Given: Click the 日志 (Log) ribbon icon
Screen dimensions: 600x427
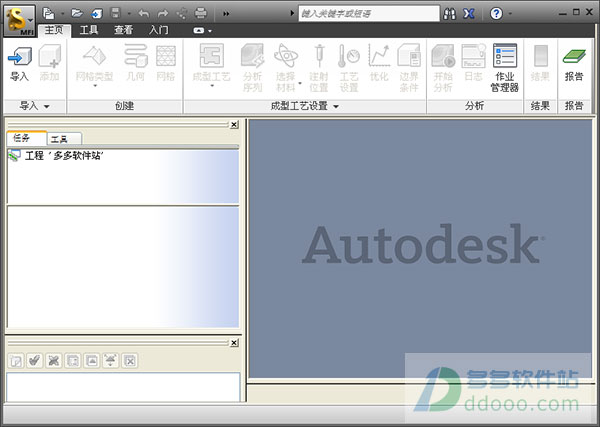Looking at the screenshot, I should pyautogui.click(x=473, y=63).
